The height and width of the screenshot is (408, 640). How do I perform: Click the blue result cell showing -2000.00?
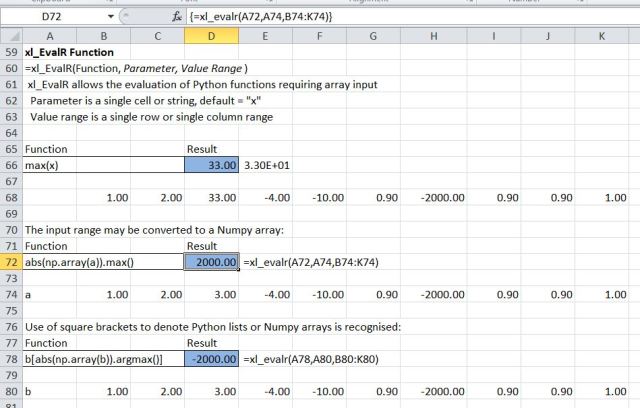tap(212, 358)
